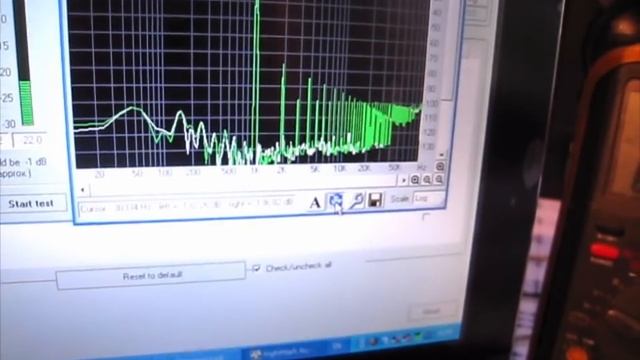This screenshot has width=640, height=360.
Task: Click the first horizontal zoom magnifier icon
Action: point(415,180)
